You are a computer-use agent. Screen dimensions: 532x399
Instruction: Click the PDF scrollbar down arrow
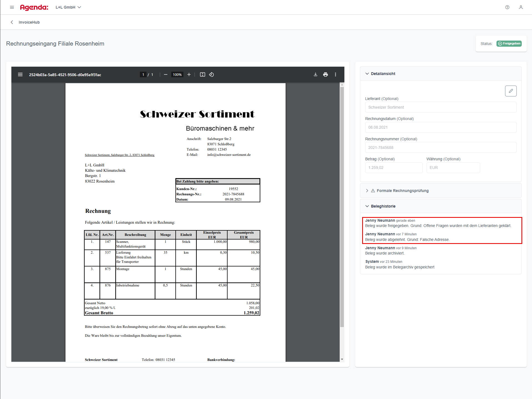coord(342,359)
